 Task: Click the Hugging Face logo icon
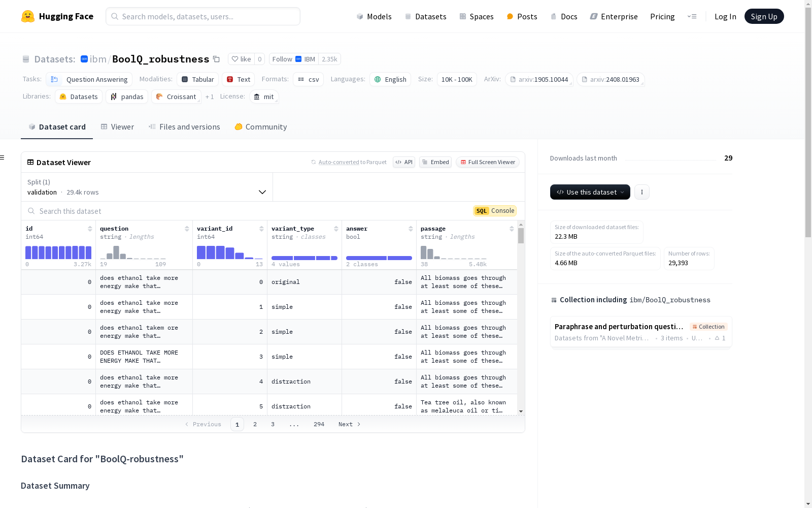tap(28, 16)
